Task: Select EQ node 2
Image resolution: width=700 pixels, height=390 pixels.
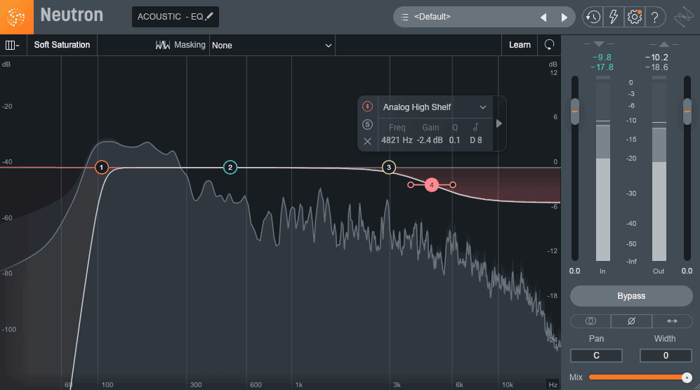Action: pos(230,167)
